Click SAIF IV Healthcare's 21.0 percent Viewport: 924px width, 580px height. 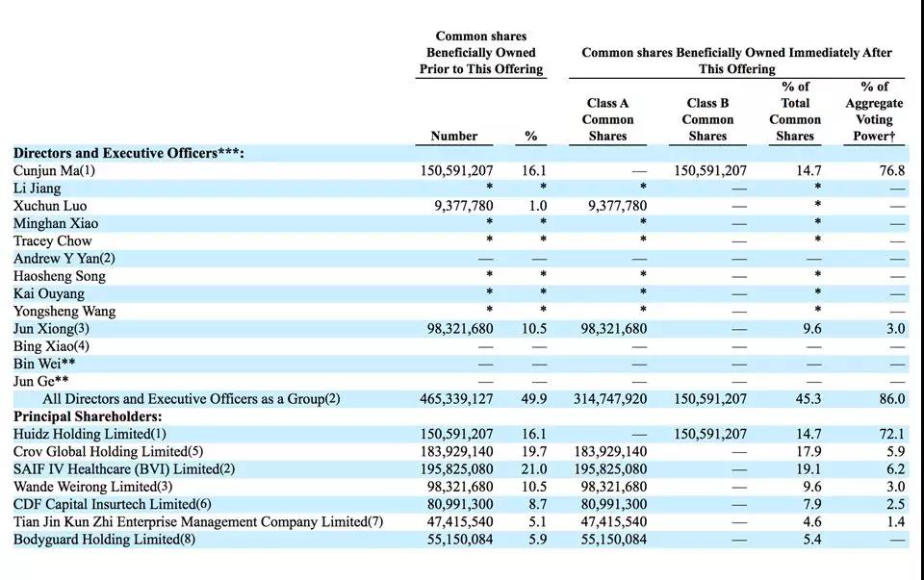tap(534, 469)
